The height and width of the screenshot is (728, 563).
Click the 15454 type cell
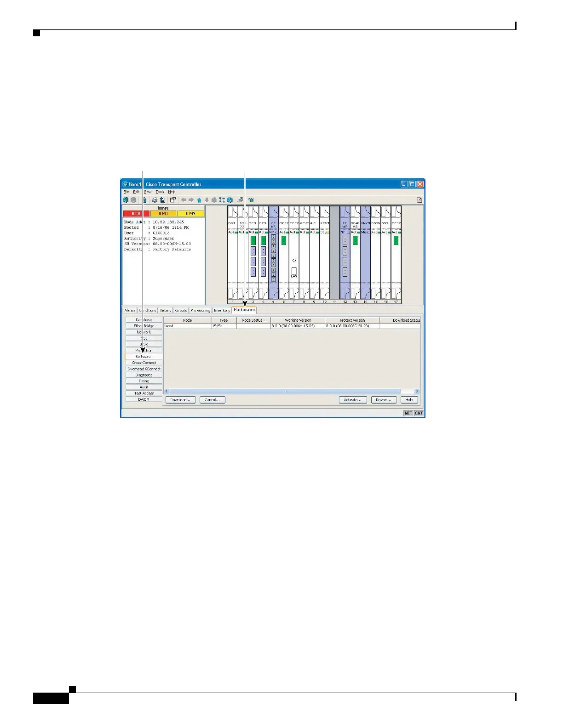(224, 326)
